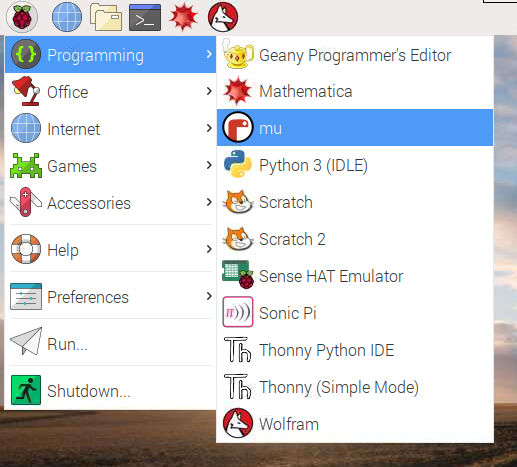This screenshot has height=467, width=517.
Task: Click the Programming curly-braces icon
Action: click(26, 54)
